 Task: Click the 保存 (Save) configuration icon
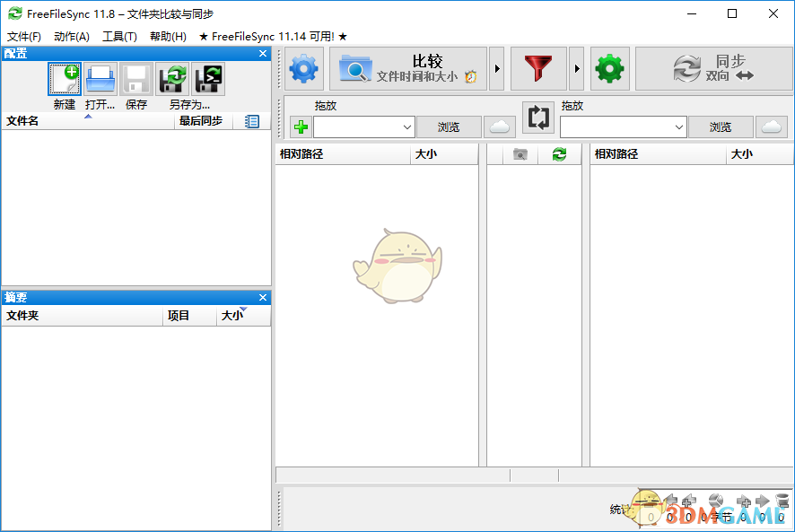click(x=135, y=80)
